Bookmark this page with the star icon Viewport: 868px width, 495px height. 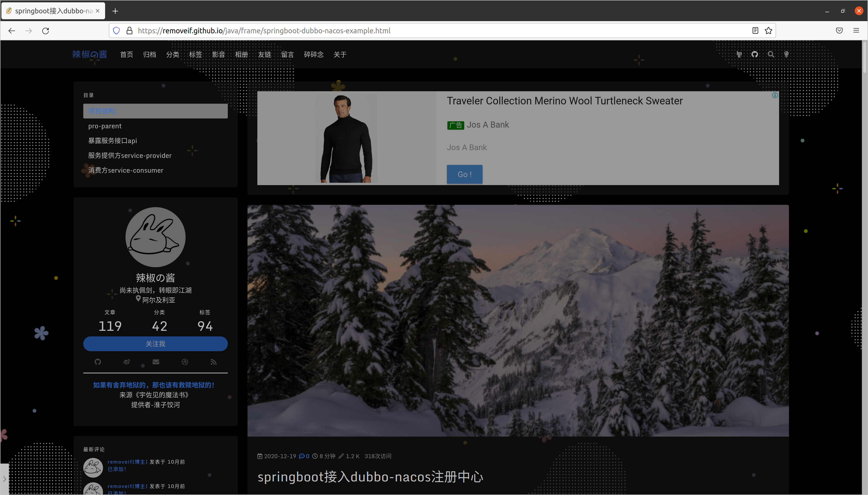769,30
